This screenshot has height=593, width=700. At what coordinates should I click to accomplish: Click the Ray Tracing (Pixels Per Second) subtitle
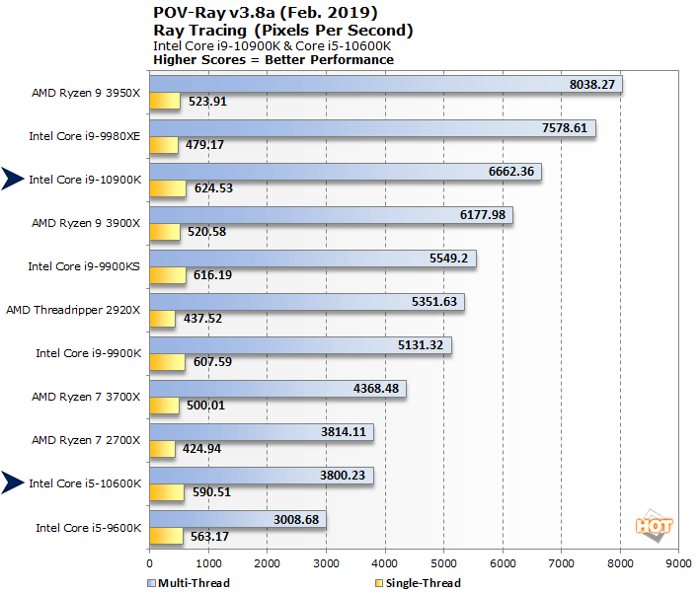[x=283, y=31]
